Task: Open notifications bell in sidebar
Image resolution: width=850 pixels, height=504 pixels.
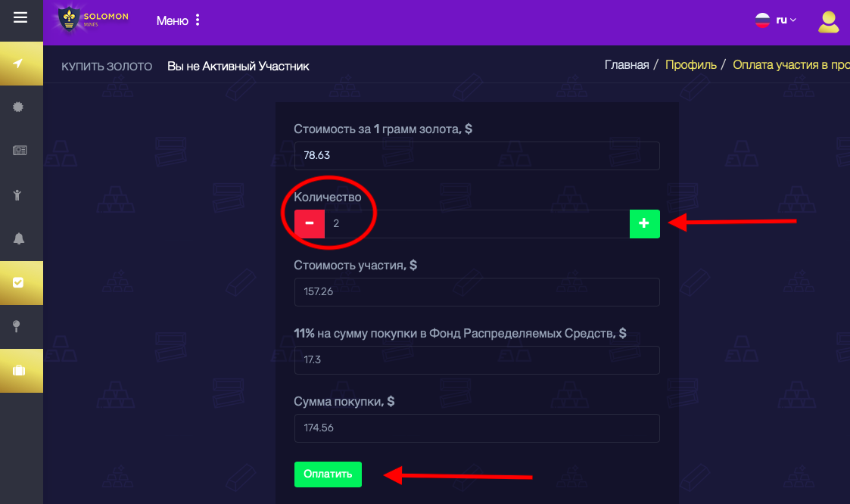Action: (x=19, y=238)
